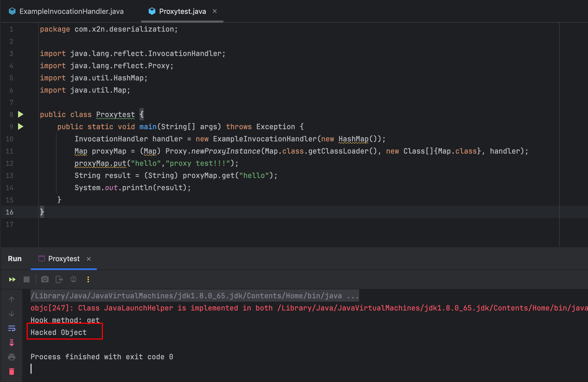Click the HashMap warning-underlined word
The width and height of the screenshot is (588, 382).
coord(353,139)
